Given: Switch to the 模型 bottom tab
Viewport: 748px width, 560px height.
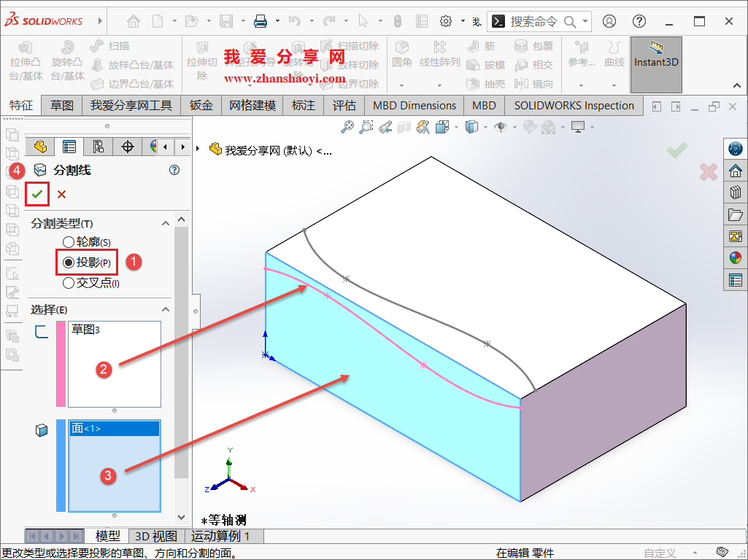Looking at the screenshot, I should (x=108, y=536).
